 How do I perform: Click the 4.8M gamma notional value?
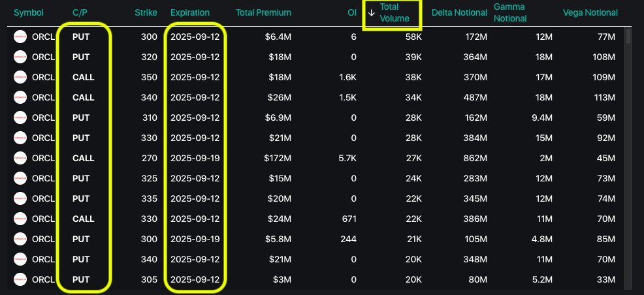point(543,240)
